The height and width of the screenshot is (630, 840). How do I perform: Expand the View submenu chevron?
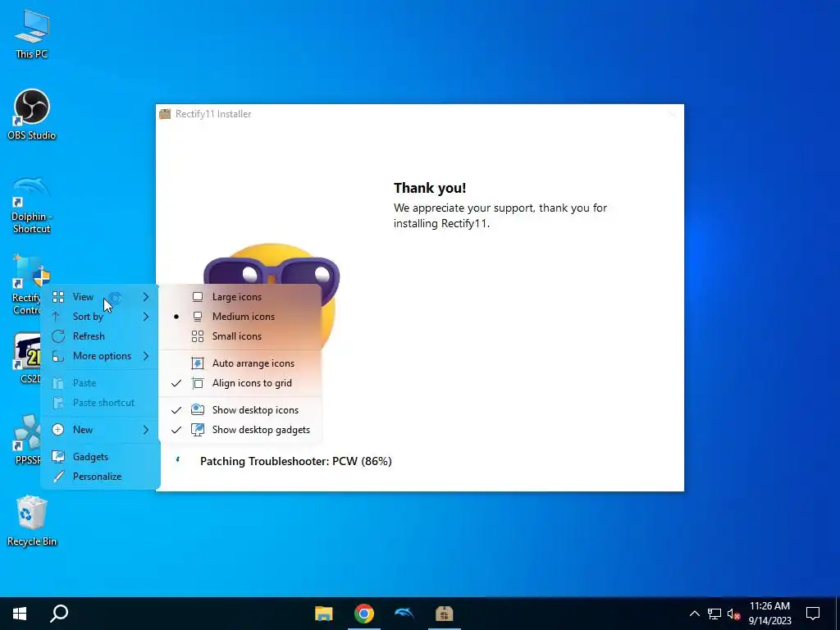[x=146, y=297]
